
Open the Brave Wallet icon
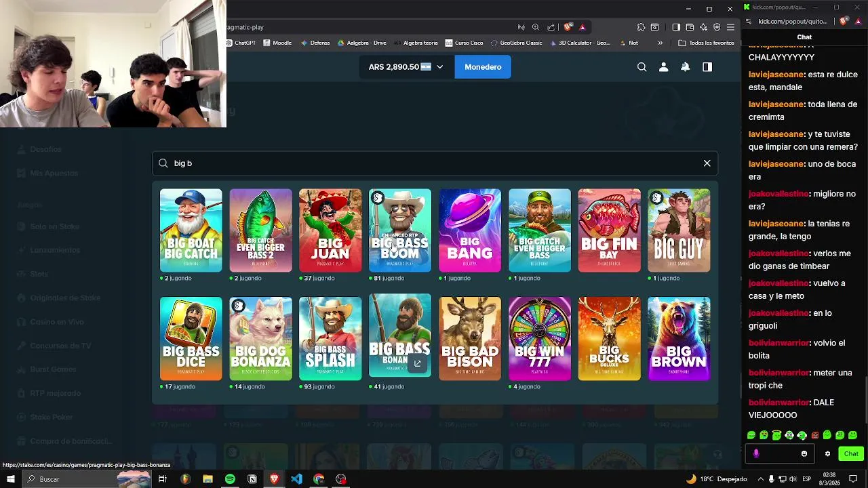[x=690, y=27]
